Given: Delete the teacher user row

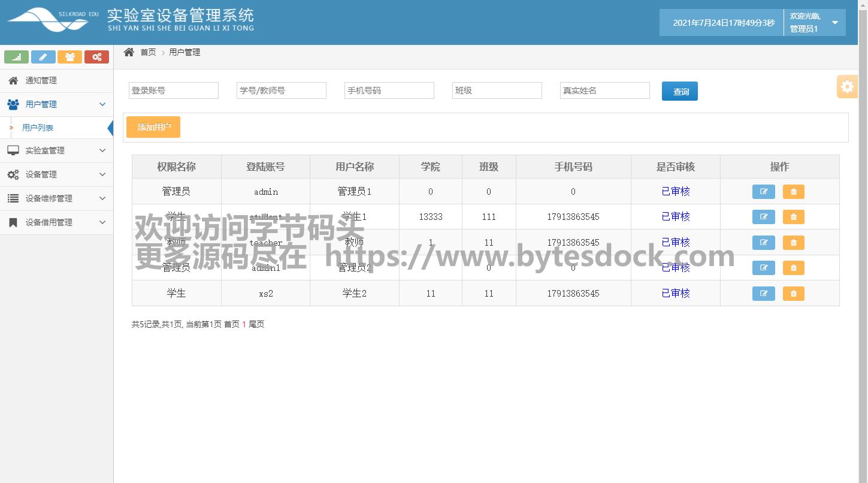Looking at the screenshot, I should point(793,243).
